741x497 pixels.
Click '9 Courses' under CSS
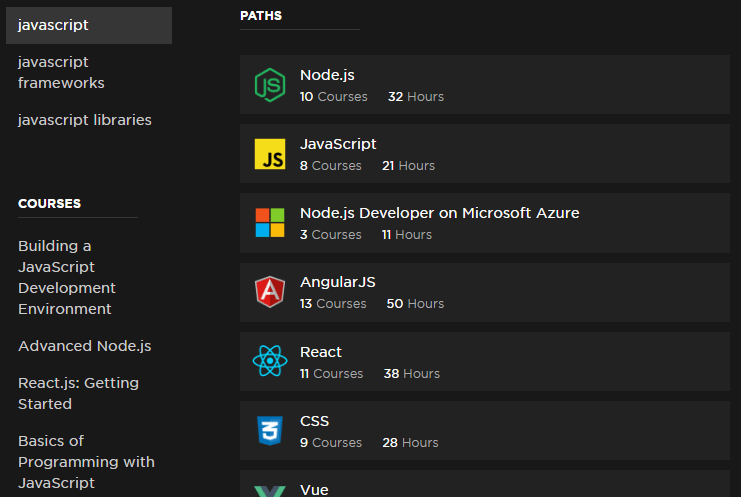[331, 443]
